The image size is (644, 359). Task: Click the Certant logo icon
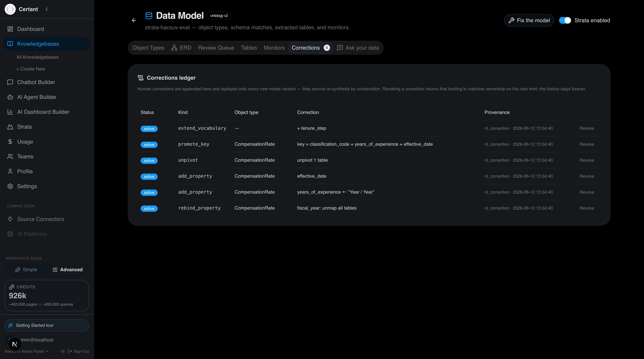(x=10, y=9)
